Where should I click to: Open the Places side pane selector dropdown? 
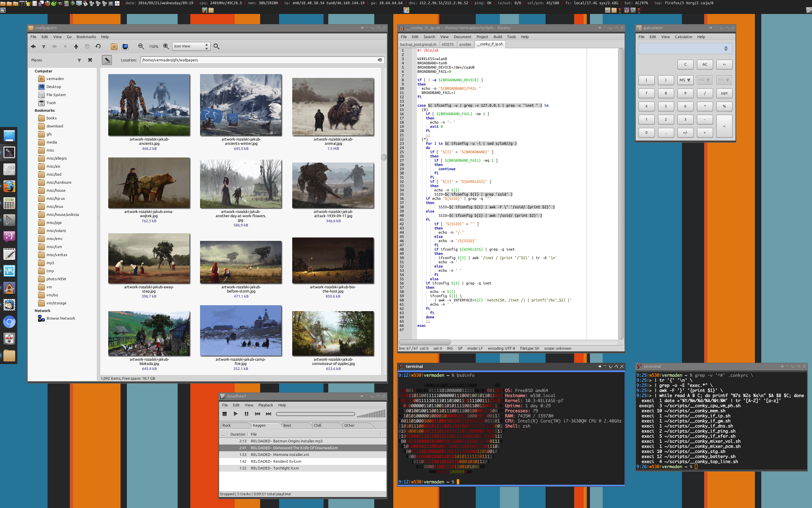tap(79, 60)
